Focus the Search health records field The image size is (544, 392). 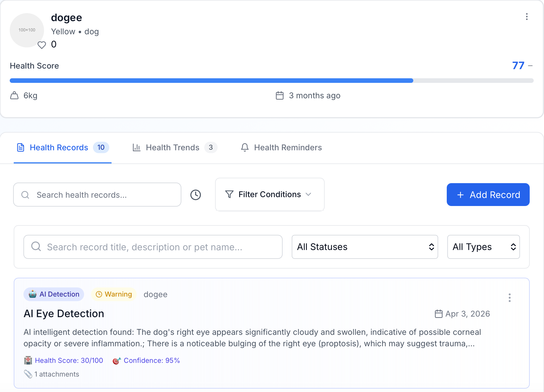(x=97, y=195)
